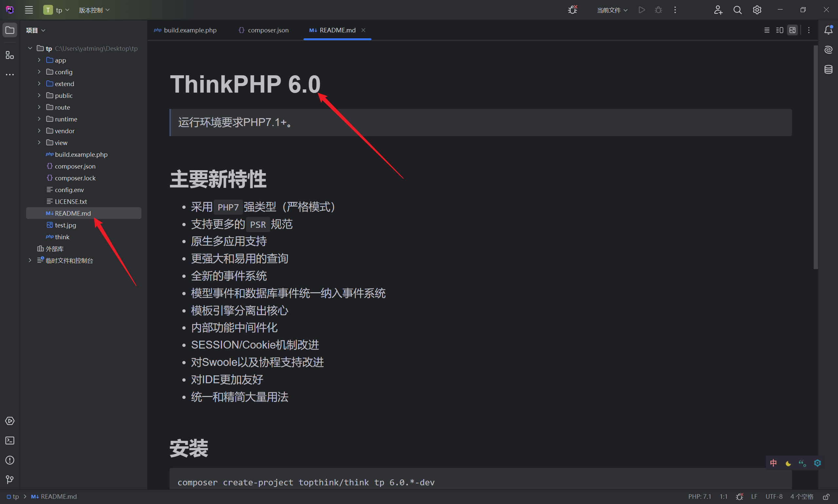Image resolution: width=838 pixels, height=504 pixels.
Task: Open the Problems tool window icon
Action: (x=10, y=460)
